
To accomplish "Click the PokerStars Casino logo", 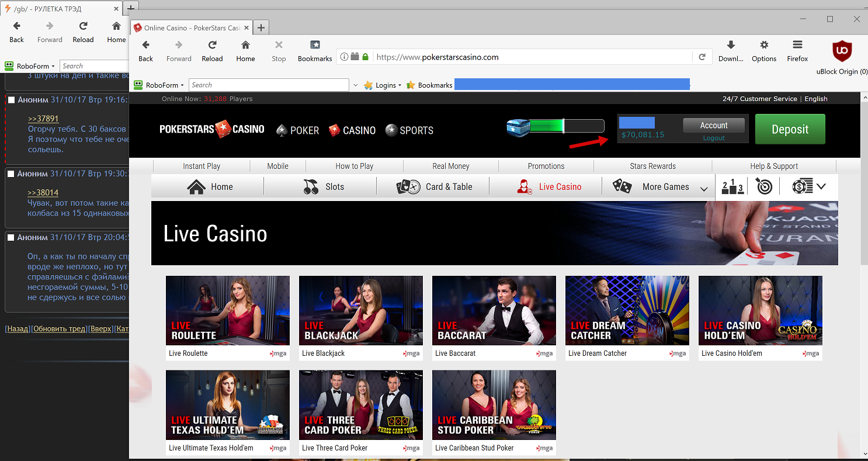I will [212, 129].
